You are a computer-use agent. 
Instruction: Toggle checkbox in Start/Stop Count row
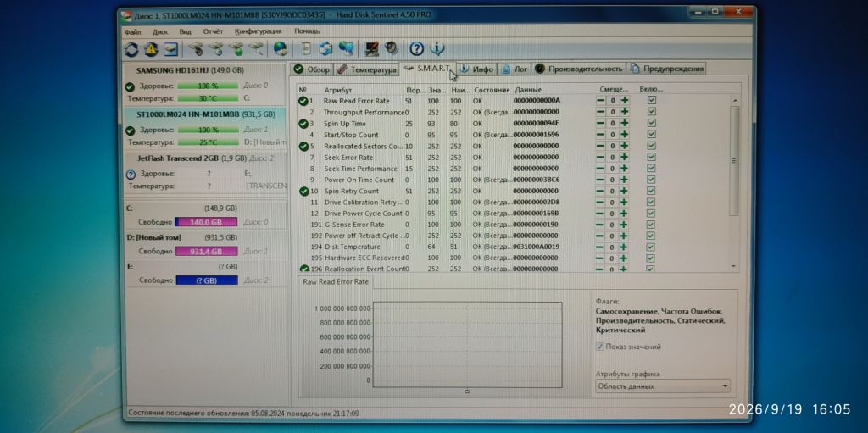pos(652,134)
